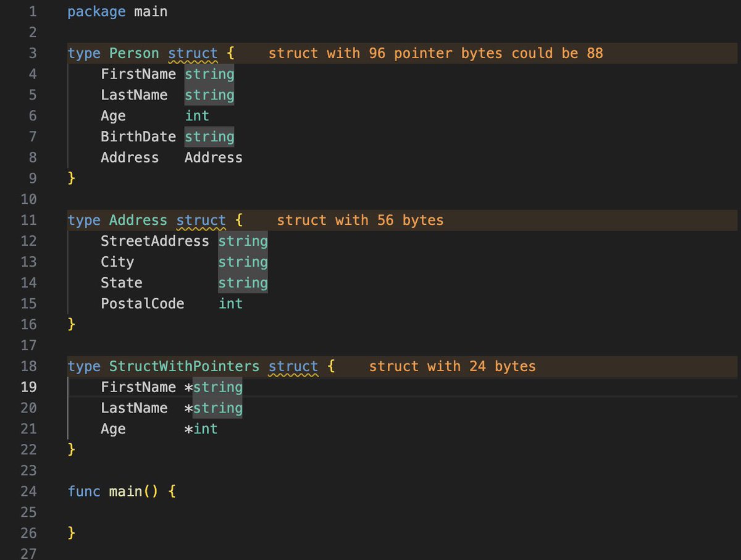
Task: Click line number 11 in the gutter
Action: click(29, 220)
